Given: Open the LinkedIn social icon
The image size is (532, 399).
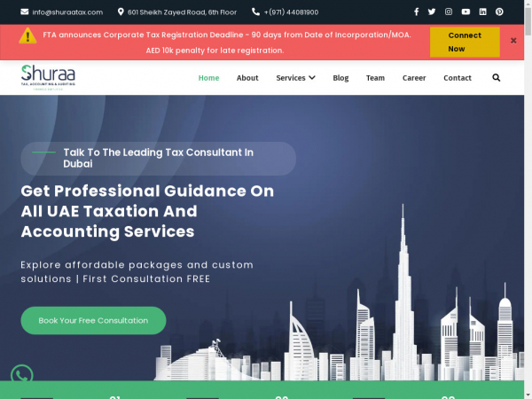Looking at the screenshot, I should coord(482,12).
